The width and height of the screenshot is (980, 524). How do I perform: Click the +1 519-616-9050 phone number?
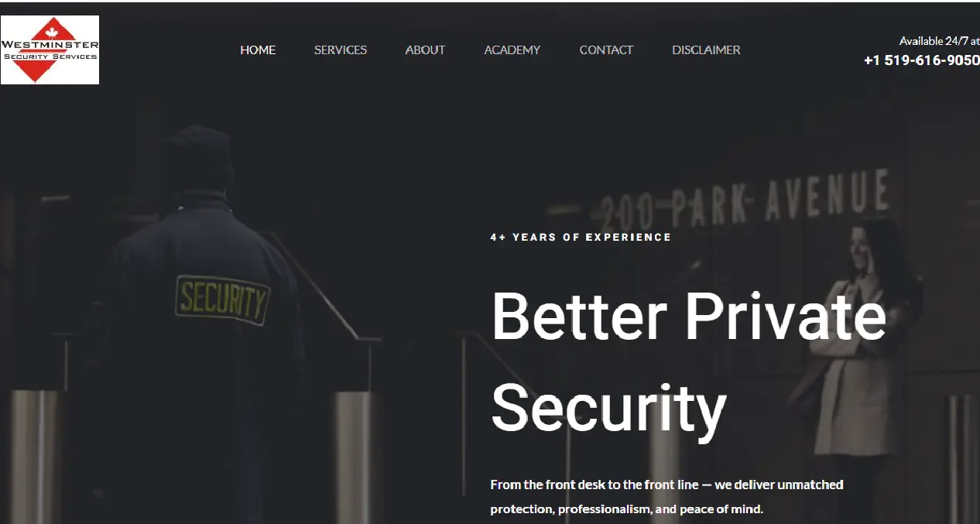922,60
